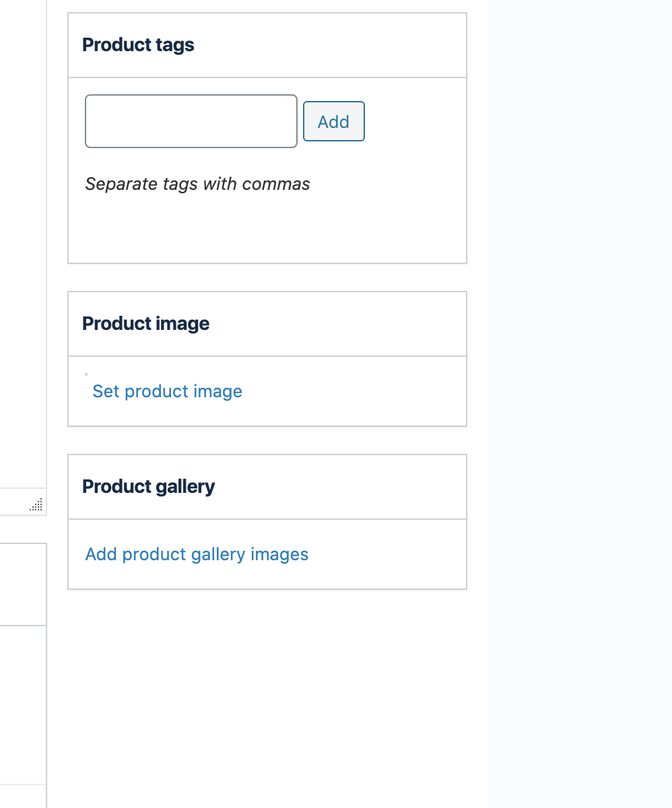Click white space below Product gallery panel
672x808 pixels.
point(267,694)
